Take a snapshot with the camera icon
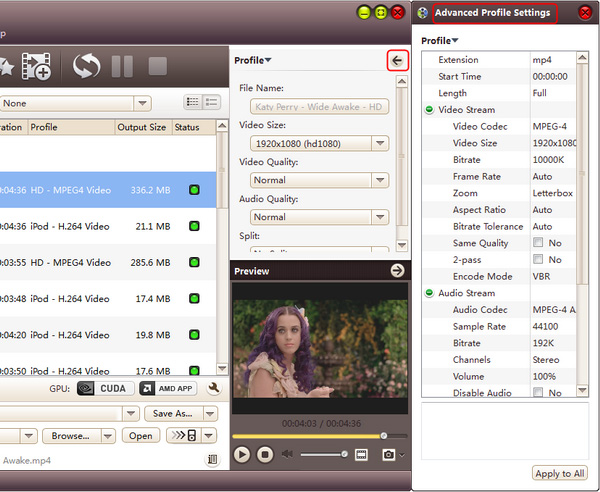Screen dimensions: 600x492 (x=387, y=455)
